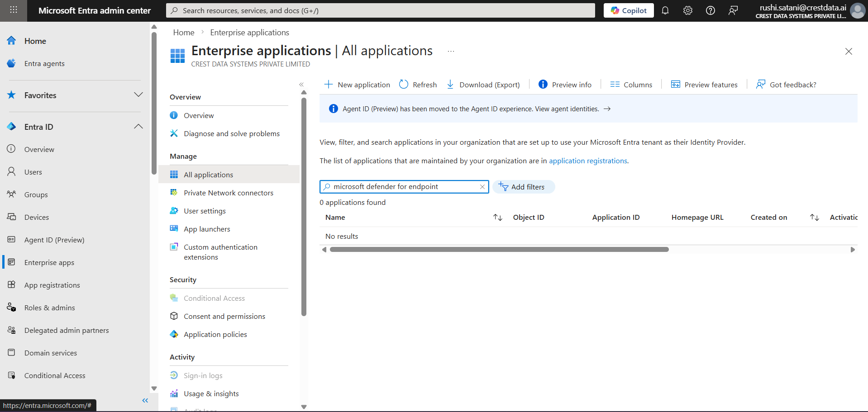The height and width of the screenshot is (412, 868).
Task: Click the Diagnose and solve problems icon
Action: (x=174, y=133)
